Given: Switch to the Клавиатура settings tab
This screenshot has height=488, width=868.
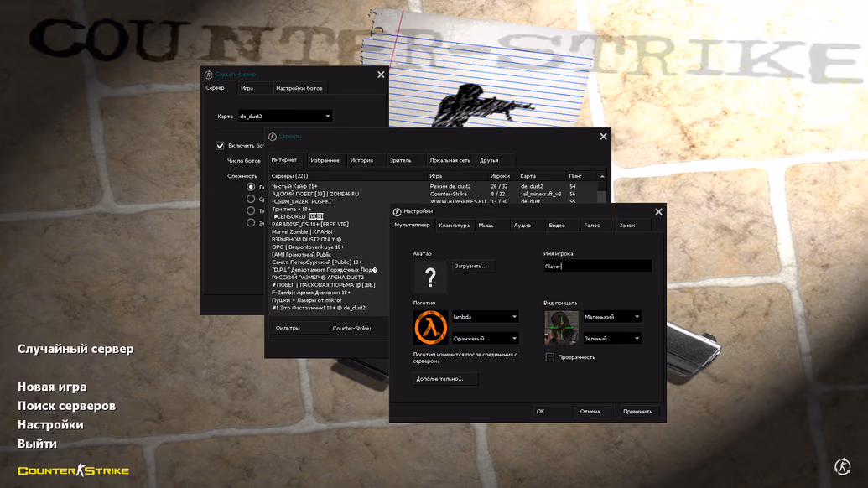Looking at the screenshot, I should click(454, 226).
